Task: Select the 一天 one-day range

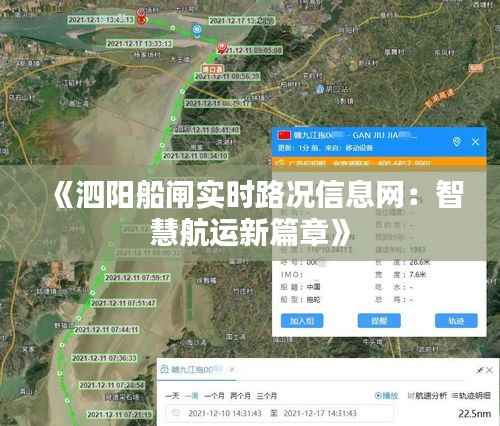Action: point(172,396)
